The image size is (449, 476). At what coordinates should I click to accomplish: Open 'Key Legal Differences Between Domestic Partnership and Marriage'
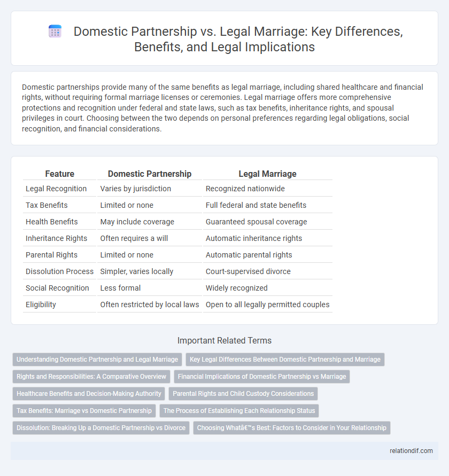285,360
